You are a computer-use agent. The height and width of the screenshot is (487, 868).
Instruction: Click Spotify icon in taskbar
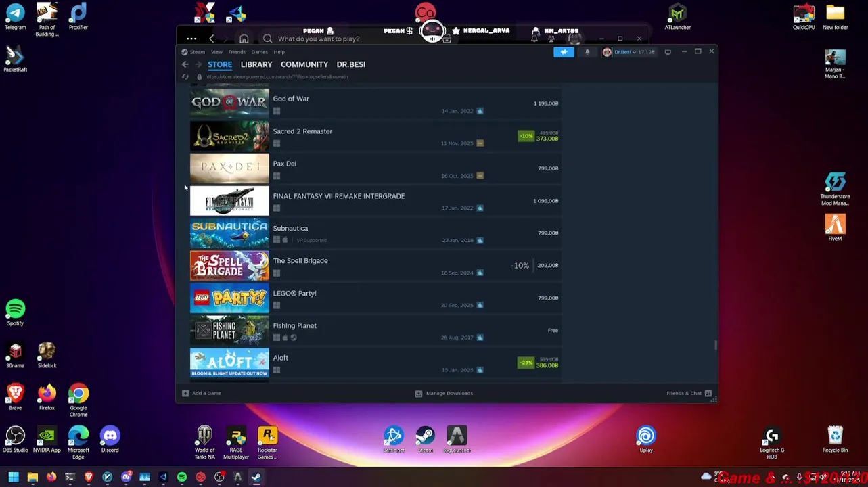182,478
